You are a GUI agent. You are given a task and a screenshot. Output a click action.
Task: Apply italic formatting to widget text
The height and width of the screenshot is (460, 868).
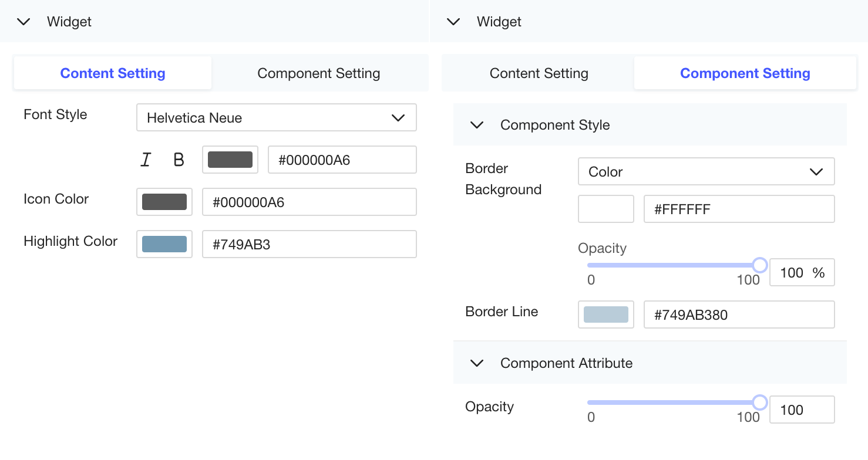146,159
